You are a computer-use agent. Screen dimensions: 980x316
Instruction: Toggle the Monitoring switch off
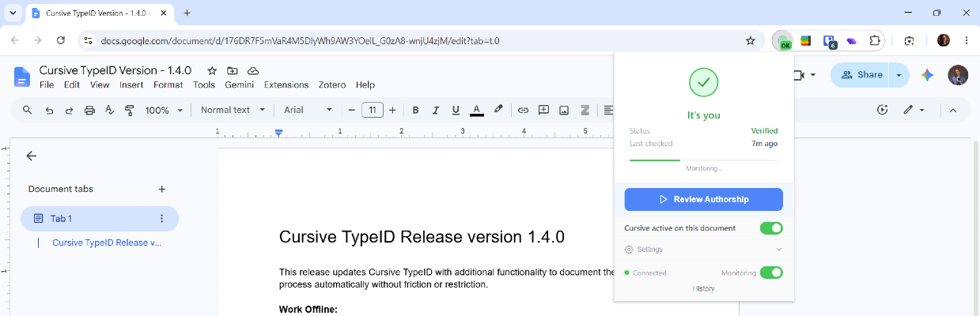click(771, 273)
